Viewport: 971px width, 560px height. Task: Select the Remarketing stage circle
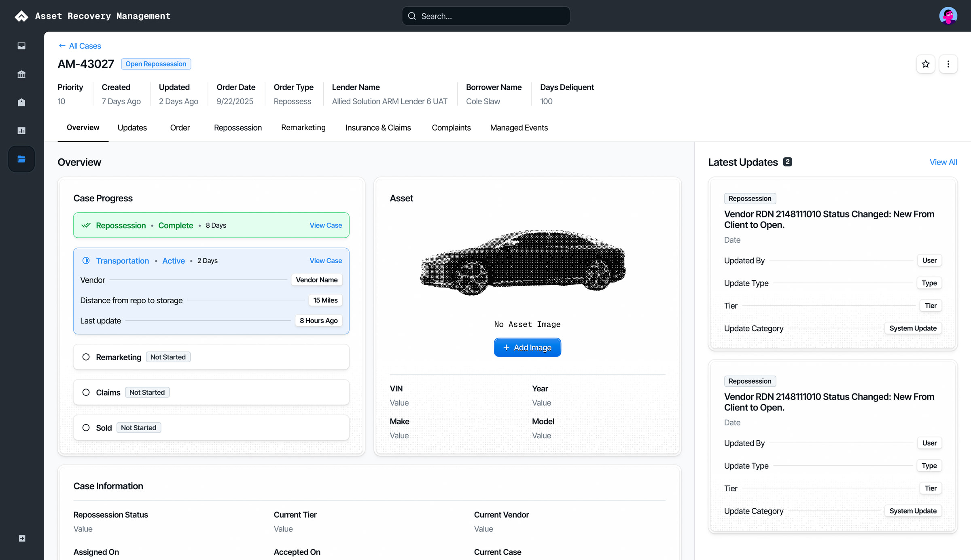[86, 357]
